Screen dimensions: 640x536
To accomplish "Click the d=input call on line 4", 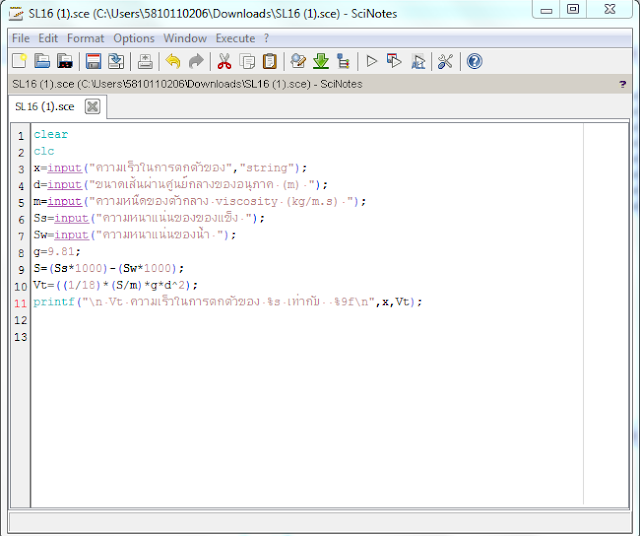I will pos(180,185).
